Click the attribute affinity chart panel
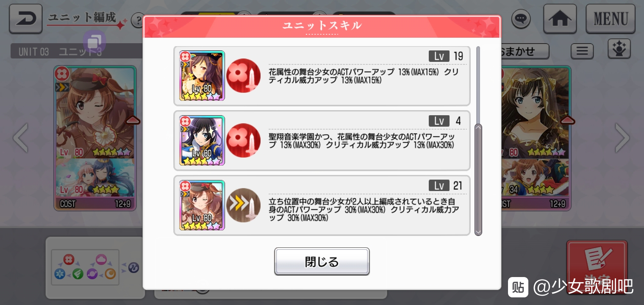The image size is (644, 305). coord(95,267)
